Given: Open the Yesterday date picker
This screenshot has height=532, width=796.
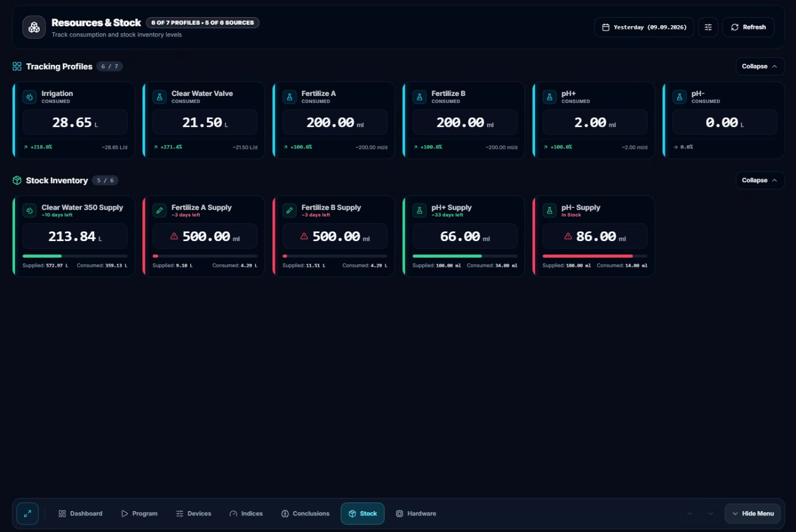Looking at the screenshot, I should pos(644,27).
